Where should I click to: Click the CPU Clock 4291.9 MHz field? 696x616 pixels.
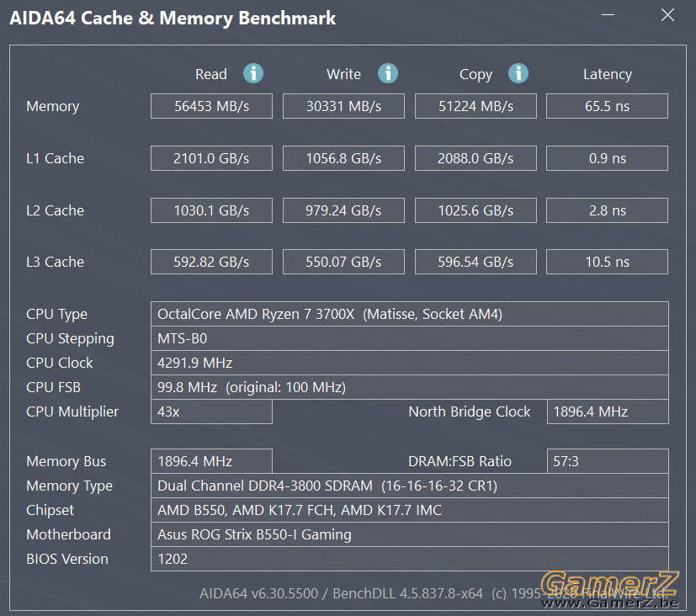409,363
